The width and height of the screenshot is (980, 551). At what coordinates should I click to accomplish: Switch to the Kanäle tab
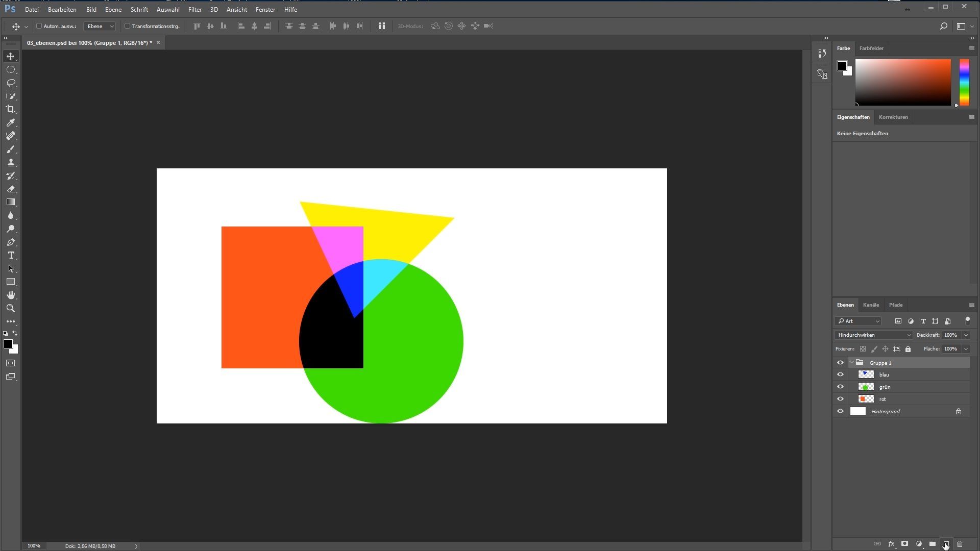(x=871, y=305)
